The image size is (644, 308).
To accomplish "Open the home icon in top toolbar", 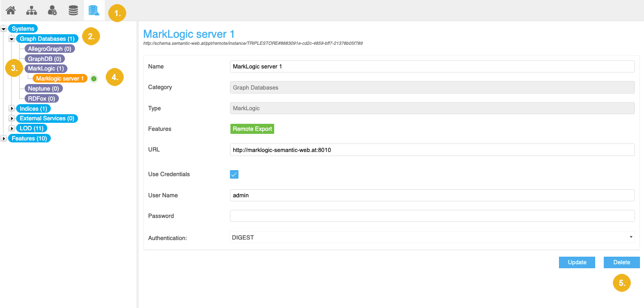I will click(x=11, y=10).
